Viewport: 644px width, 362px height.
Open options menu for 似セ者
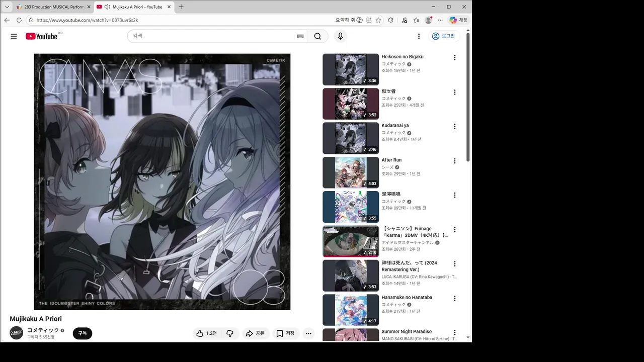coord(454,92)
